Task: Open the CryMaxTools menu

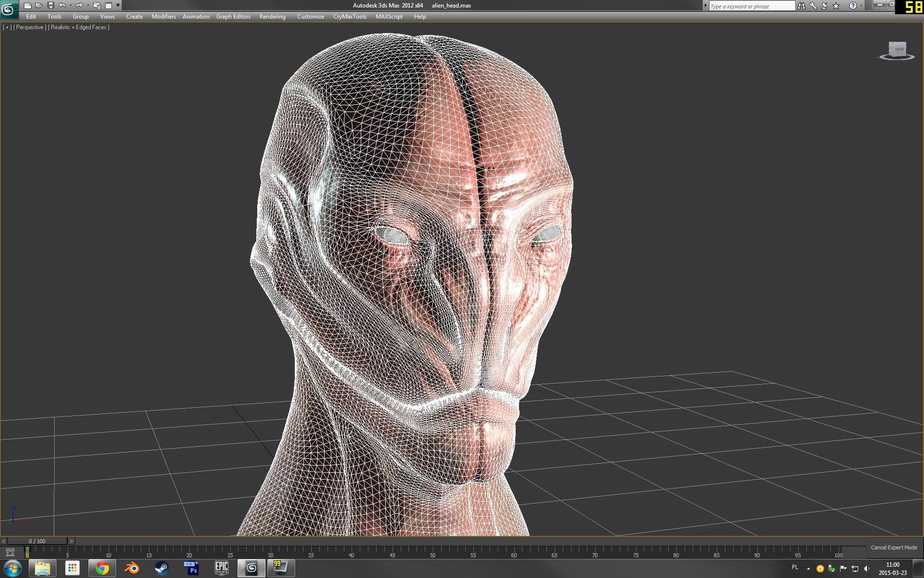Action: (350, 17)
